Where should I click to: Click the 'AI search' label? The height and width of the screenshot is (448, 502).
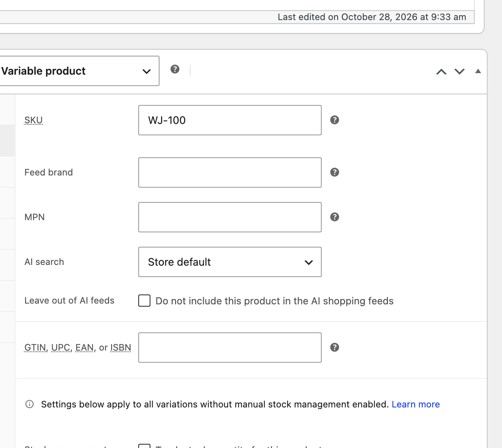tap(44, 262)
